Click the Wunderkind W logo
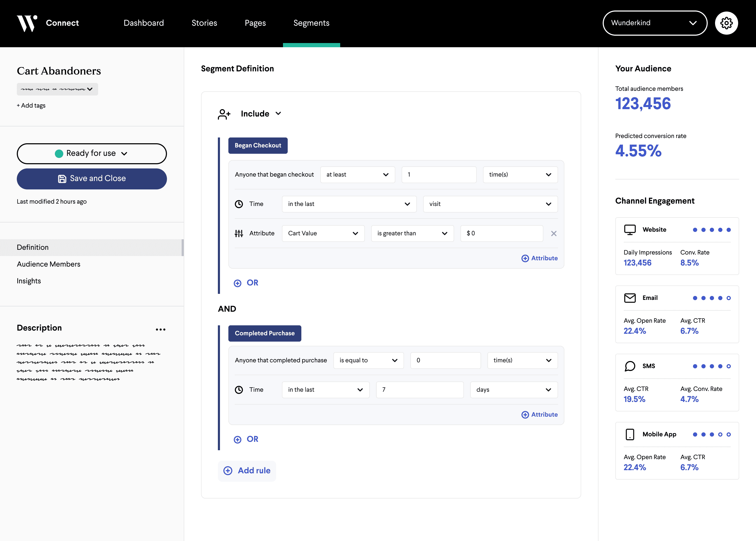Screen dimensions: 756x541 27,23
